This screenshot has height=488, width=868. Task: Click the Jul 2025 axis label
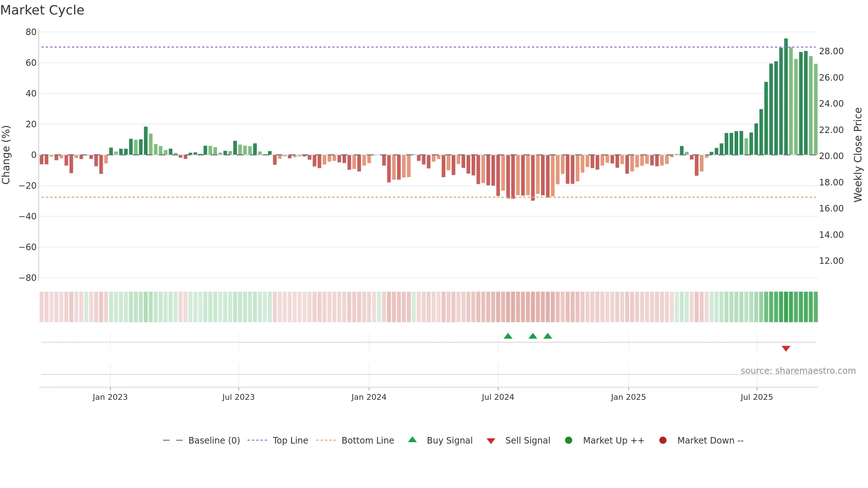(757, 397)
